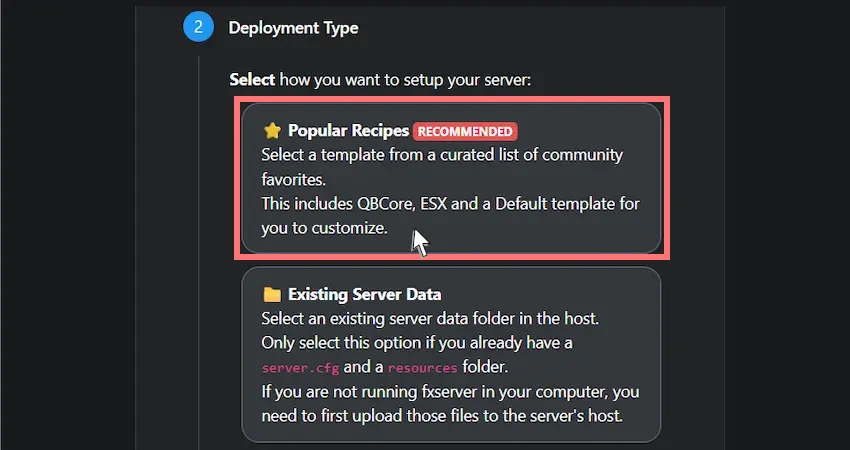Click 'If you are not running fxserver' line

pyautogui.click(x=450, y=391)
